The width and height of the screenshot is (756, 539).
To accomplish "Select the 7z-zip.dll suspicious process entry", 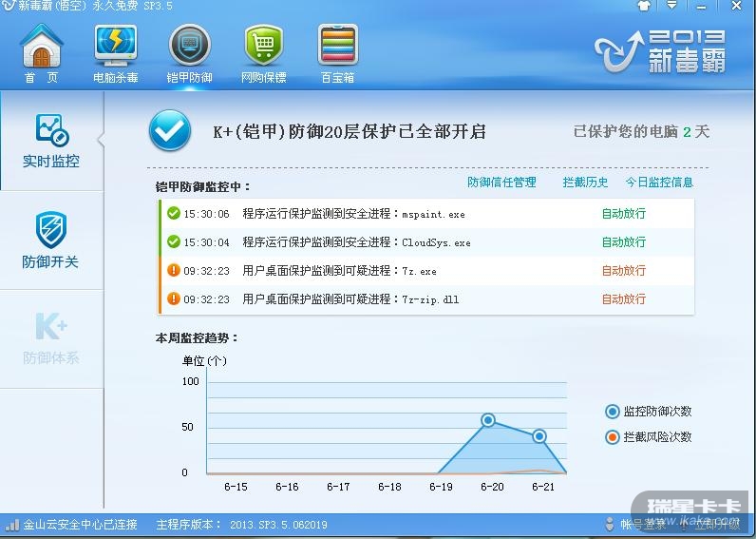I will (x=350, y=299).
